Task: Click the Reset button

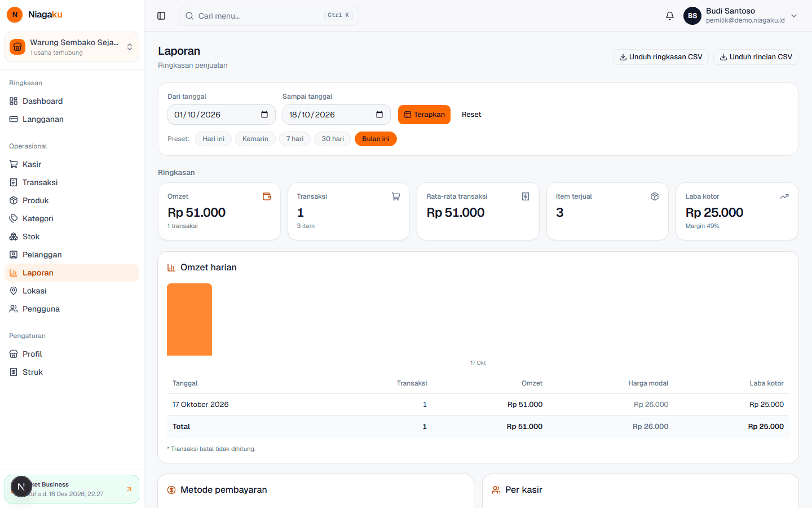Action: (471, 115)
